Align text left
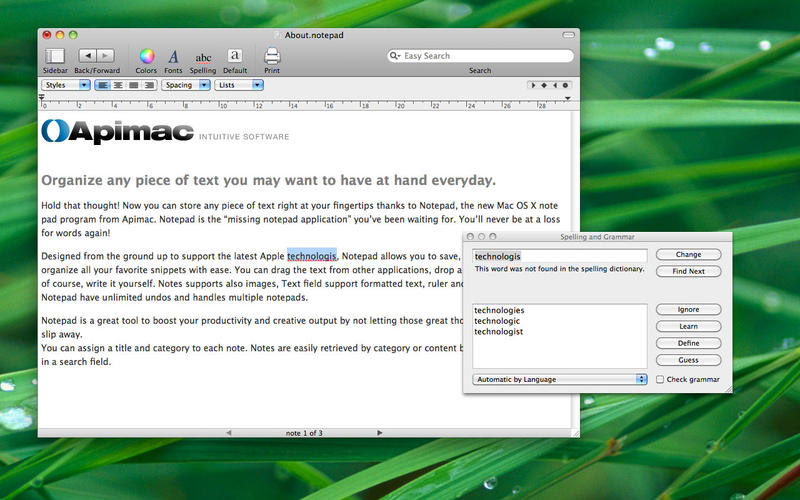Viewport: 800px width, 500px height. point(103,85)
